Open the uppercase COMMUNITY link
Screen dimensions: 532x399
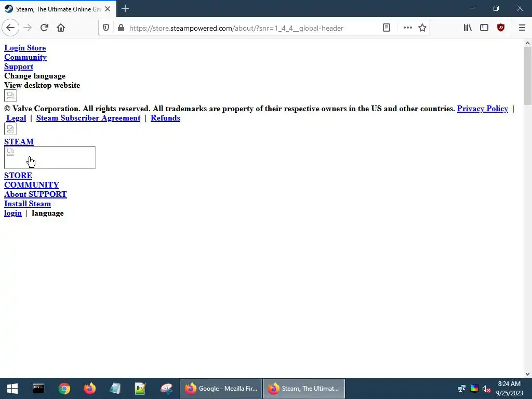click(32, 185)
